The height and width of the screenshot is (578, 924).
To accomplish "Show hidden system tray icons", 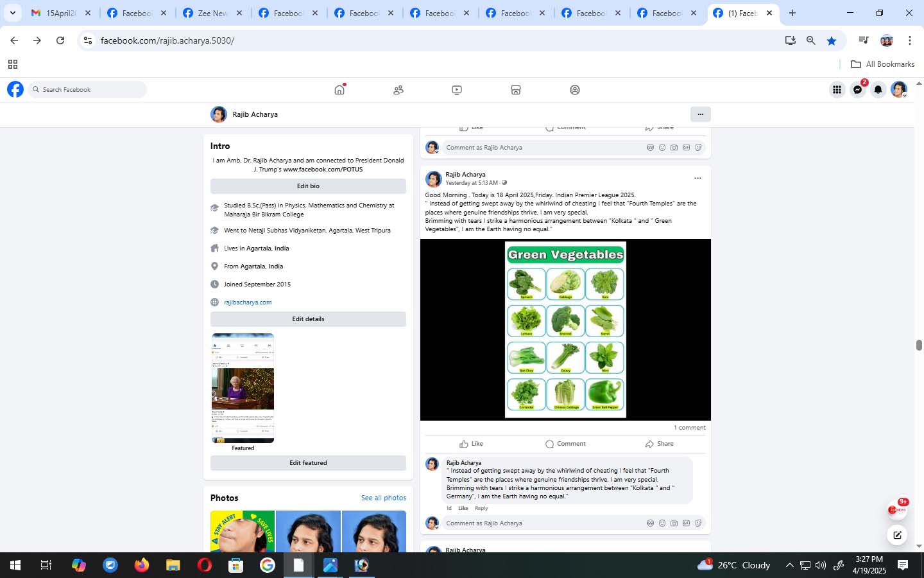I will tap(789, 565).
